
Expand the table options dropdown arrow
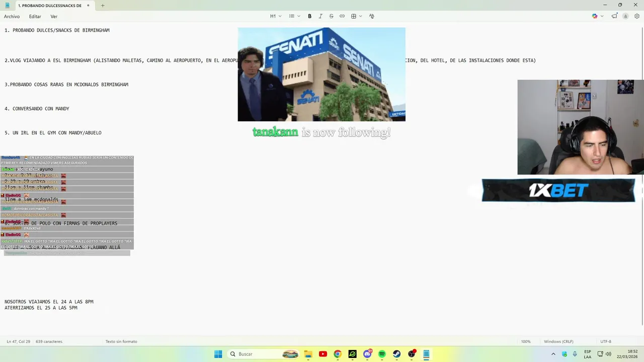click(x=361, y=16)
